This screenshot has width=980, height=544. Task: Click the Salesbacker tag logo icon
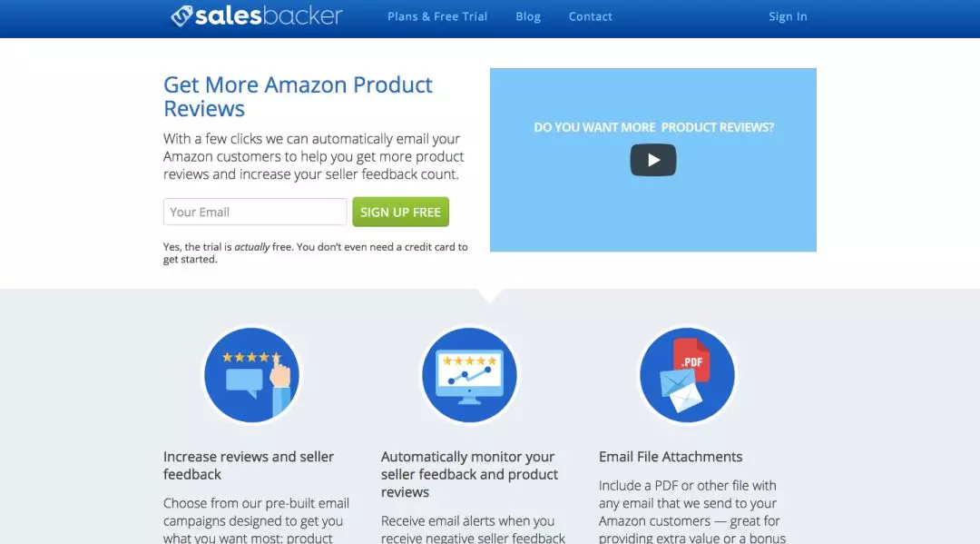pos(181,15)
